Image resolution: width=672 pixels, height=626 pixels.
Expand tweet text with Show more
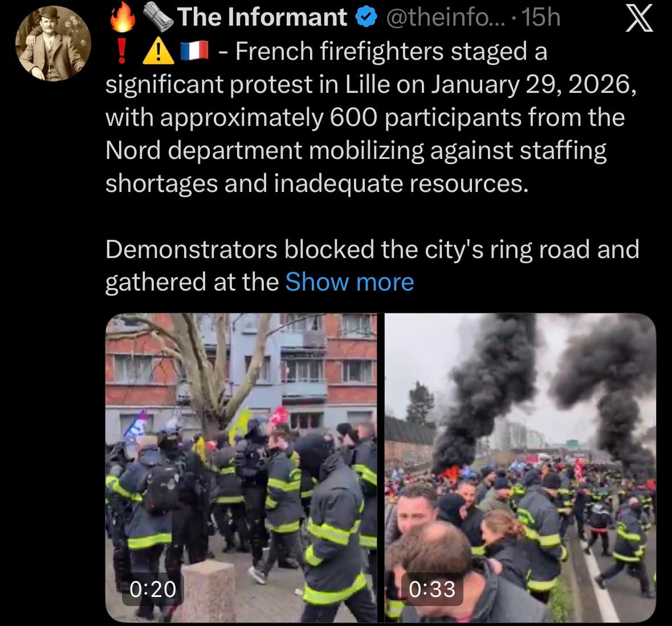pyautogui.click(x=349, y=282)
